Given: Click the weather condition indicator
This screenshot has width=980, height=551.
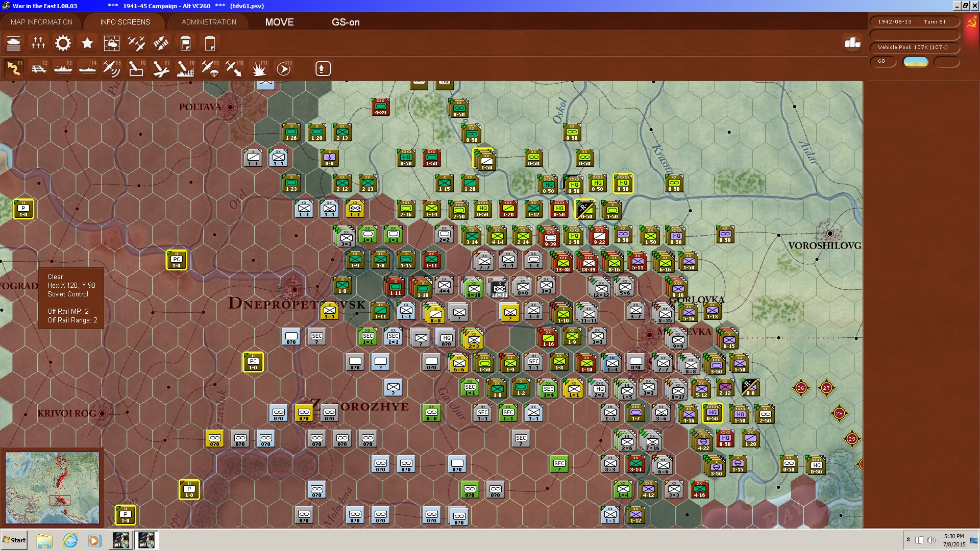Looking at the screenshot, I should [x=916, y=62].
